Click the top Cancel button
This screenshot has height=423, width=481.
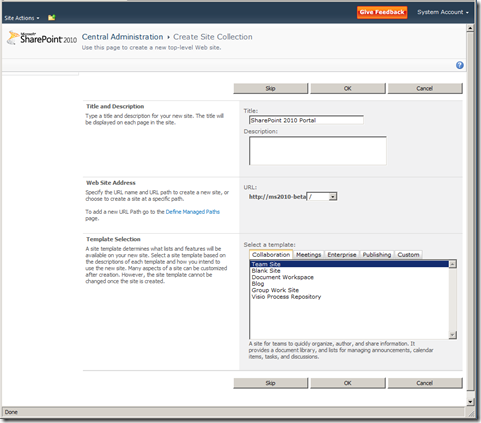[x=425, y=88]
